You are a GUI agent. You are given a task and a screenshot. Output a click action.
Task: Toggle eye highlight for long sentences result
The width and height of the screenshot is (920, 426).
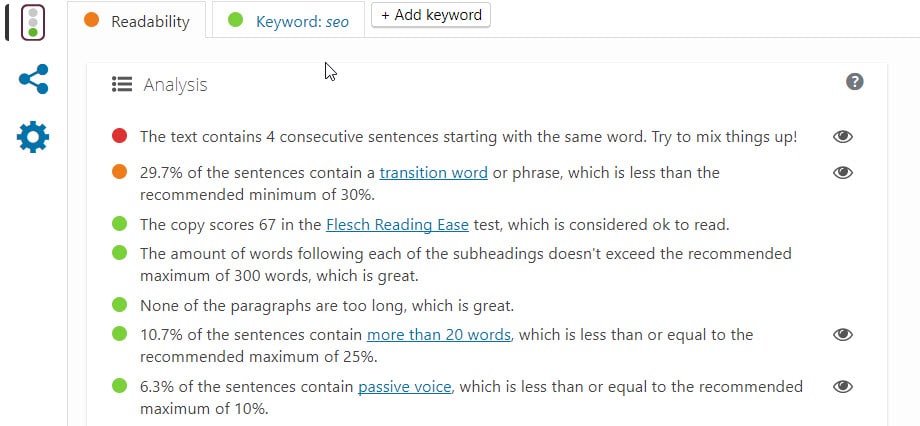(x=843, y=335)
